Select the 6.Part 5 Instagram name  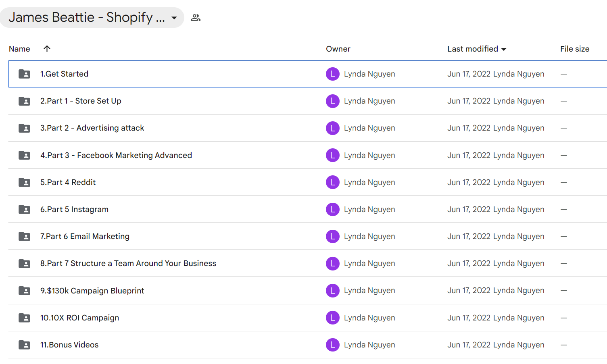click(x=74, y=209)
